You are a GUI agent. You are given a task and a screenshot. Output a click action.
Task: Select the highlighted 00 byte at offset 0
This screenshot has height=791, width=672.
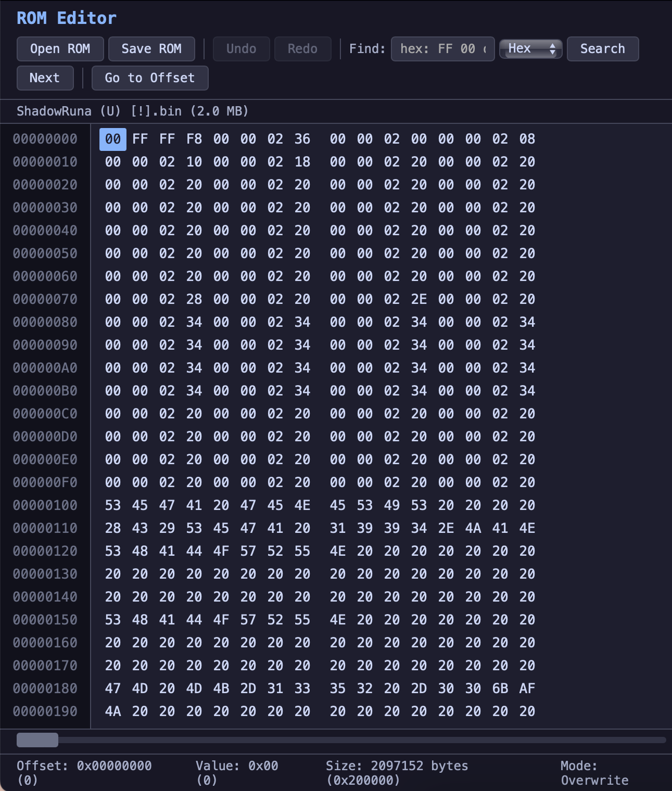tap(113, 139)
